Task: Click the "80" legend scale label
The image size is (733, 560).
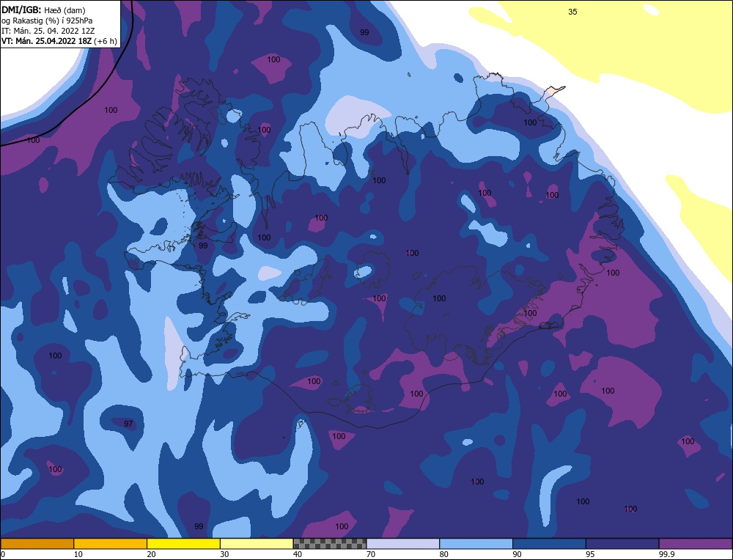Action: [x=443, y=554]
